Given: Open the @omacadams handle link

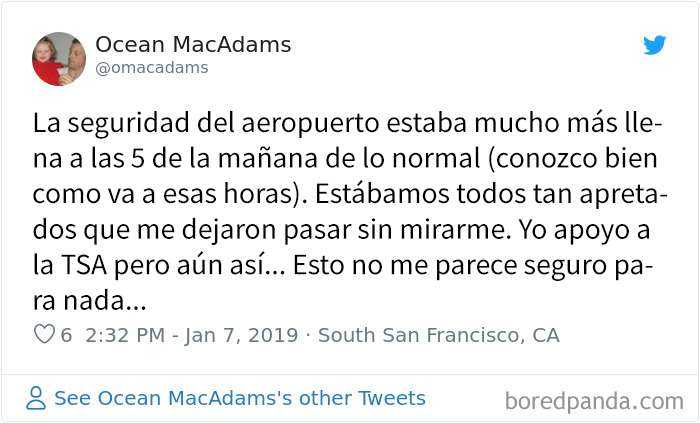Looking at the screenshot, I should (x=152, y=68).
